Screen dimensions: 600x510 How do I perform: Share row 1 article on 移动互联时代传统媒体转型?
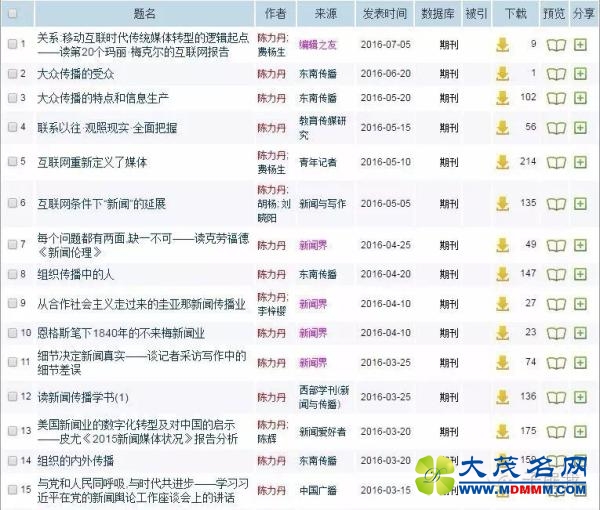(x=580, y=45)
